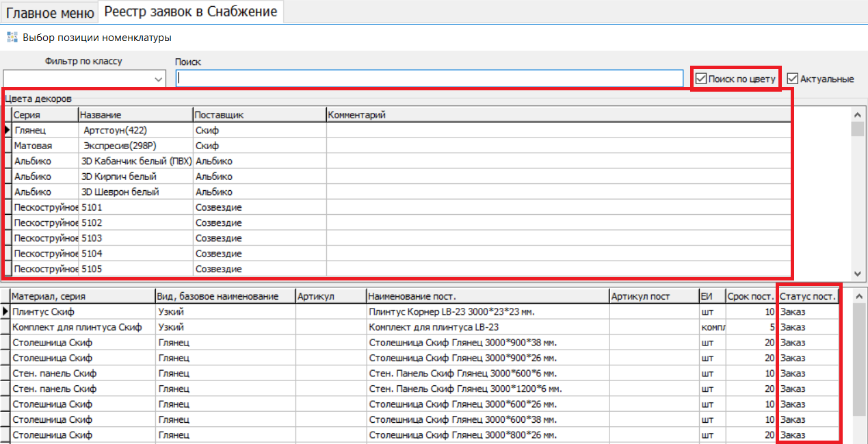The width and height of the screenshot is (868, 444).
Task: Select the 3D Шеврон белый row
Action: [120, 192]
